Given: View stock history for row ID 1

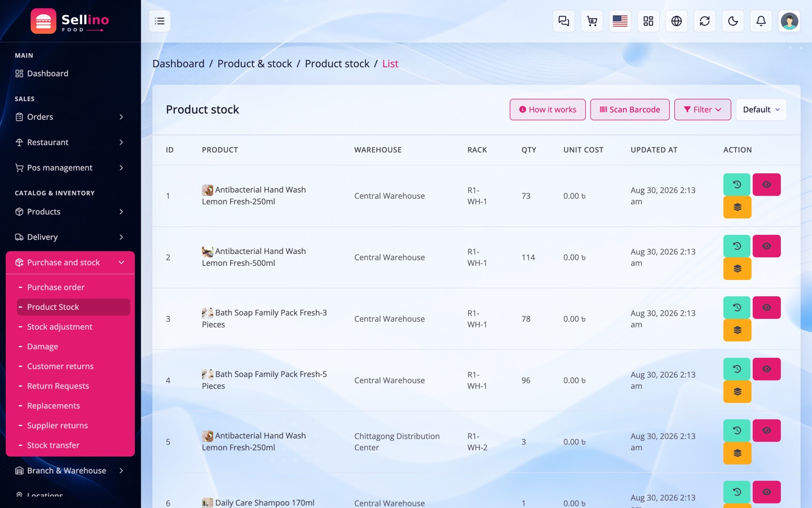Looking at the screenshot, I should [x=736, y=185].
